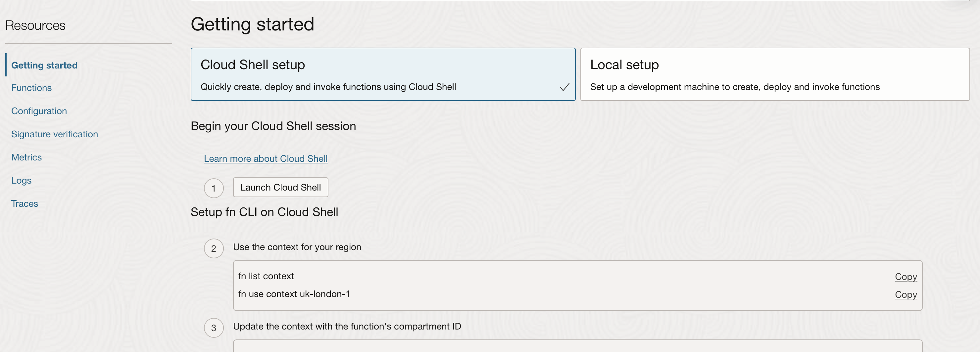Image resolution: width=980 pixels, height=352 pixels.
Task: Click the Getting started page heading
Action: point(252,24)
